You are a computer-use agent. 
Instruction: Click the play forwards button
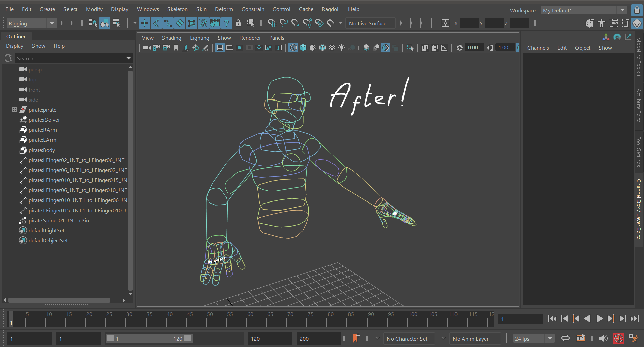(x=599, y=319)
